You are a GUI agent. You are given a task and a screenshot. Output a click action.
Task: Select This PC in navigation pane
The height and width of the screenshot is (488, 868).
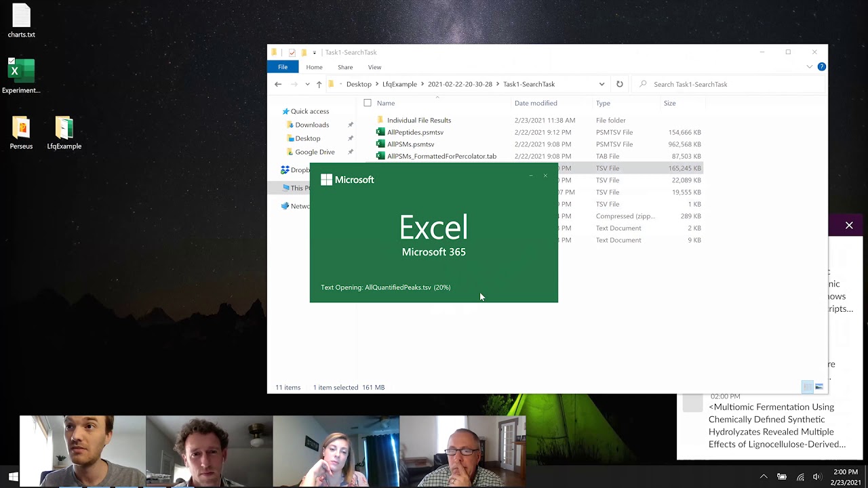pos(297,188)
